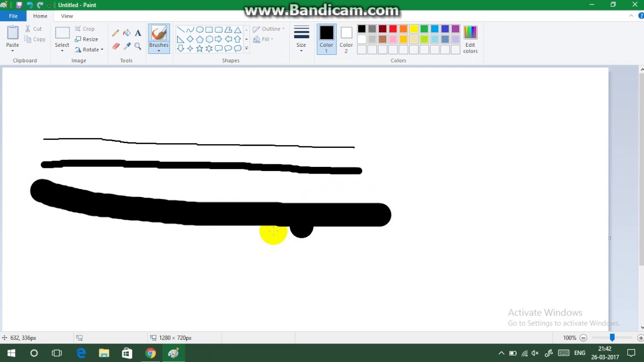Pick the green color swatch

coord(424,29)
